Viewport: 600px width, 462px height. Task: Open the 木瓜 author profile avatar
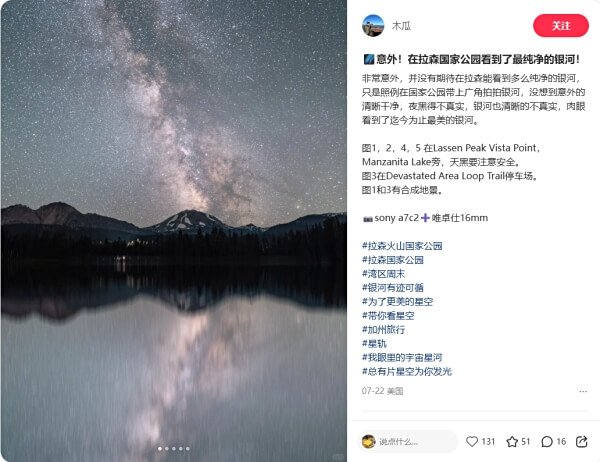click(x=373, y=26)
